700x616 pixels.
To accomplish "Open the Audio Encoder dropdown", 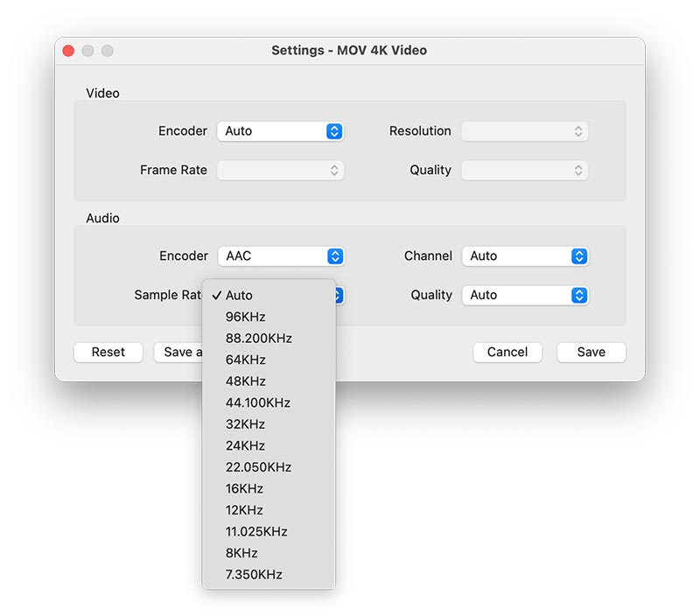I will [x=280, y=255].
